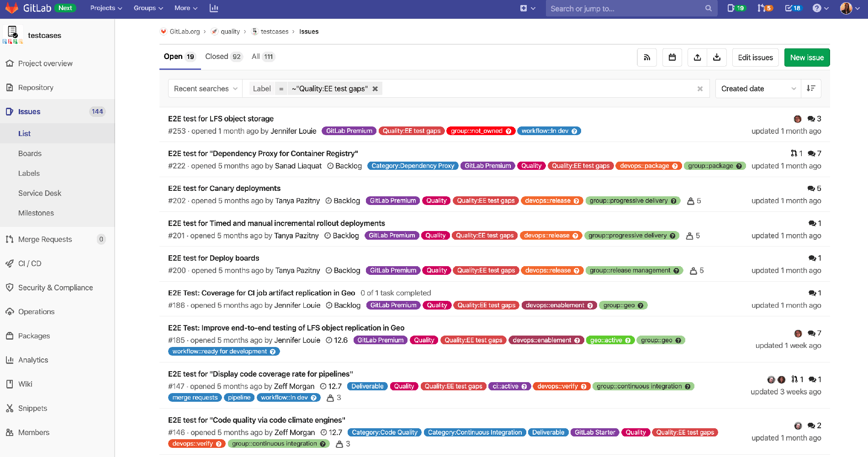Switch to the All issues tab
The height and width of the screenshot is (457, 868).
[x=263, y=57]
